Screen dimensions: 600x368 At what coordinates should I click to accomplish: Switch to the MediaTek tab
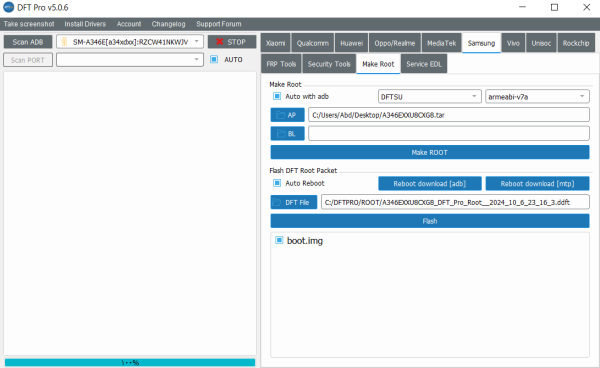coord(442,43)
